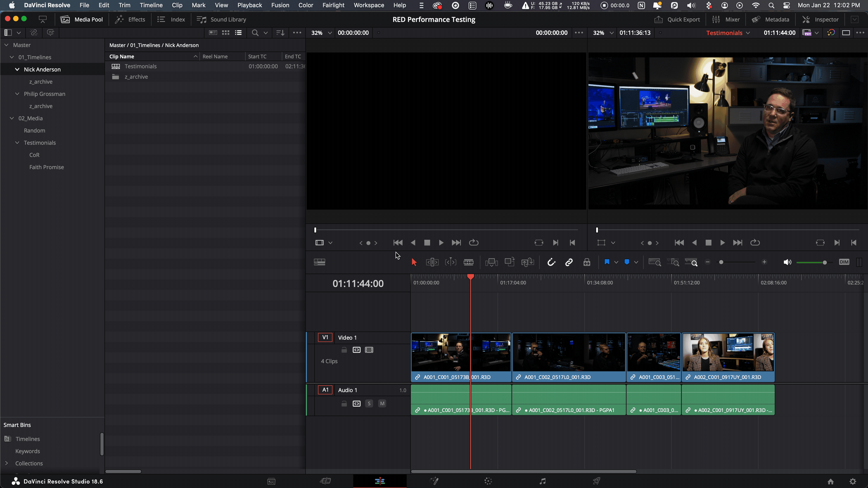Open the Effects panel

(130, 19)
